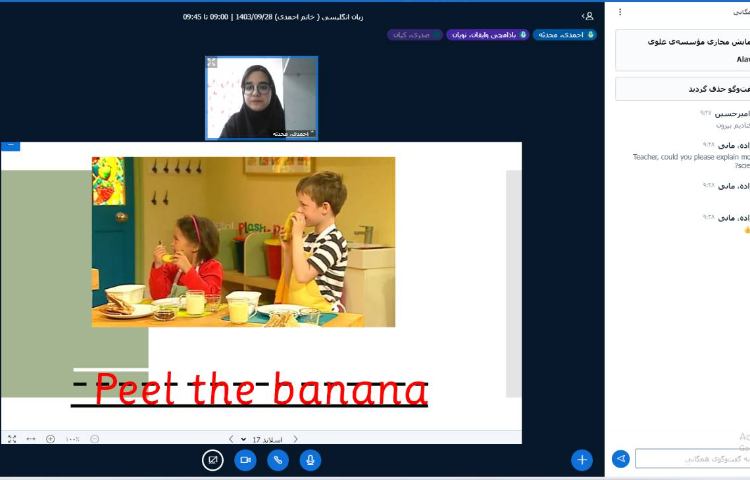Type in the public chat message field
The image size is (750, 480).
tap(690, 459)
